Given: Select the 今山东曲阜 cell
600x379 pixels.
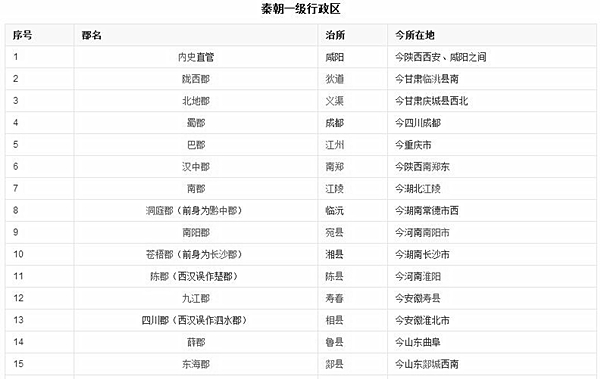Looking at the screenshot, I should pyautogui.click(x=418, y=342).
